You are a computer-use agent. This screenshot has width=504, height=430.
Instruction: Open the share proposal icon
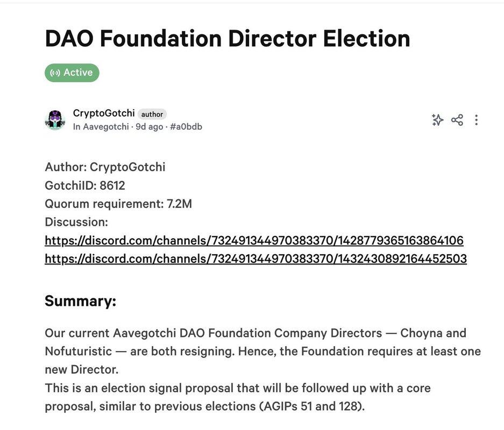point(457,120)
